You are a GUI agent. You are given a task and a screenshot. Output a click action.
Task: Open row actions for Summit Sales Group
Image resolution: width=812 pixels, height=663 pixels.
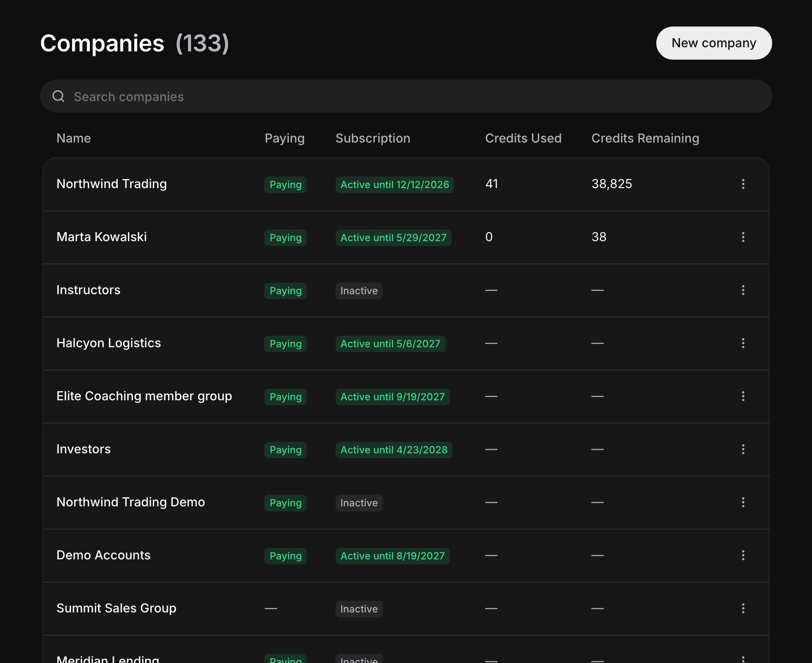point(743,608)
